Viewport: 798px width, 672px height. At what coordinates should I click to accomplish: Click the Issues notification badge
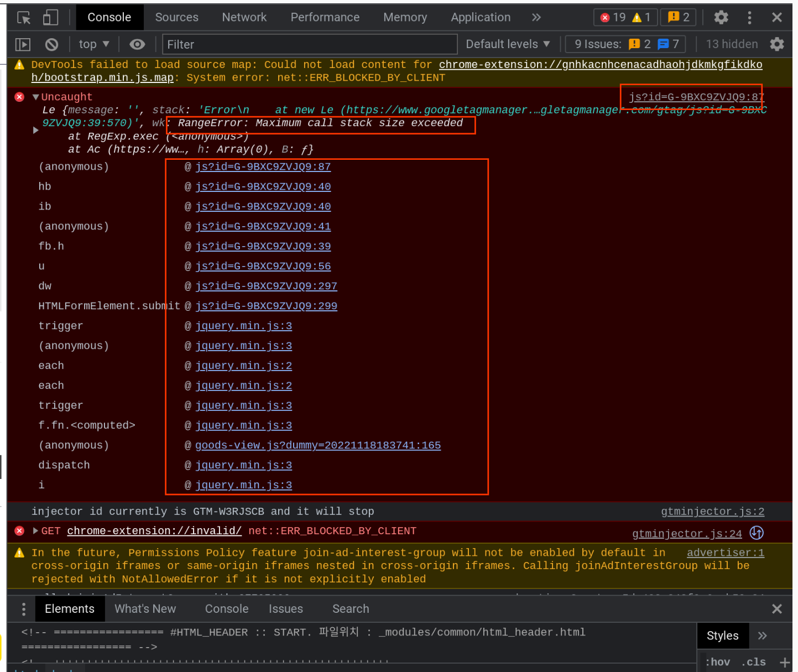click(x=678, y=17)
